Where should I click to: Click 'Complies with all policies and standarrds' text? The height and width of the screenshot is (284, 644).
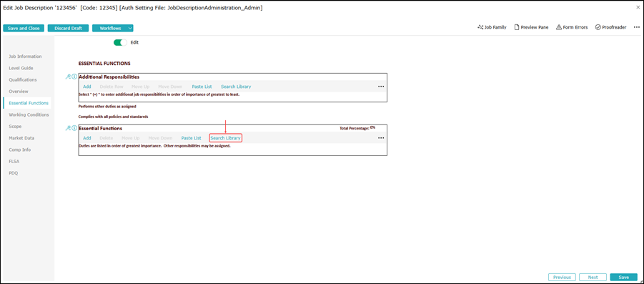(x=113, y=117)
